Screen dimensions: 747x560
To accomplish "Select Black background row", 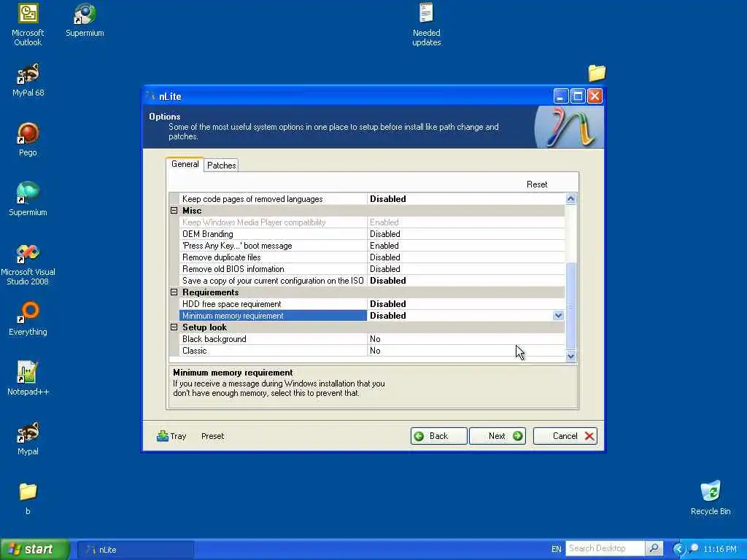I will point(371,339).
